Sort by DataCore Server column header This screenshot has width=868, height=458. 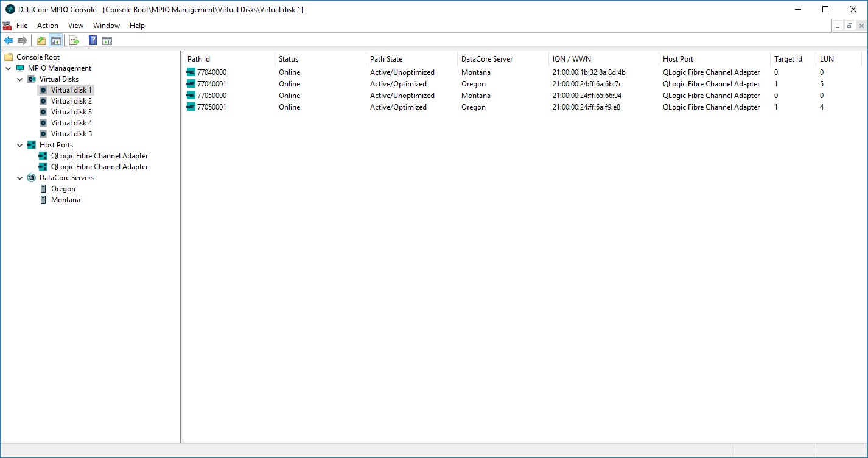pos(487,59)
